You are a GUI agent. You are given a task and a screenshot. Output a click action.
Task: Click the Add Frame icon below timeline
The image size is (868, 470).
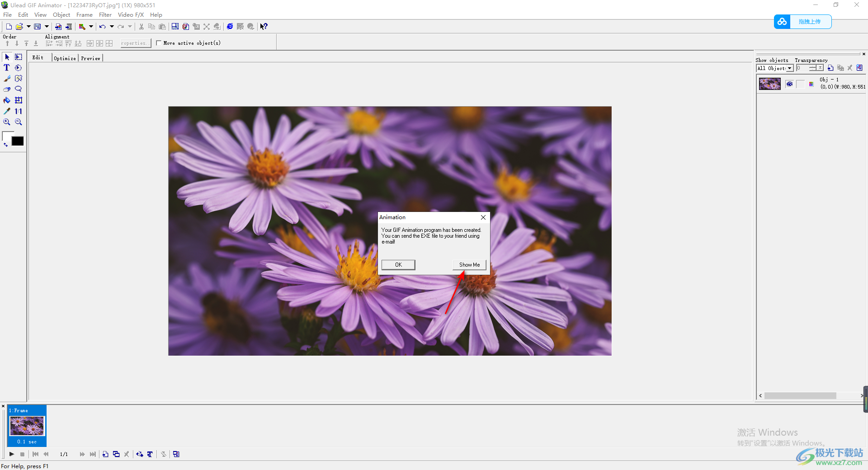click(105, 454)
